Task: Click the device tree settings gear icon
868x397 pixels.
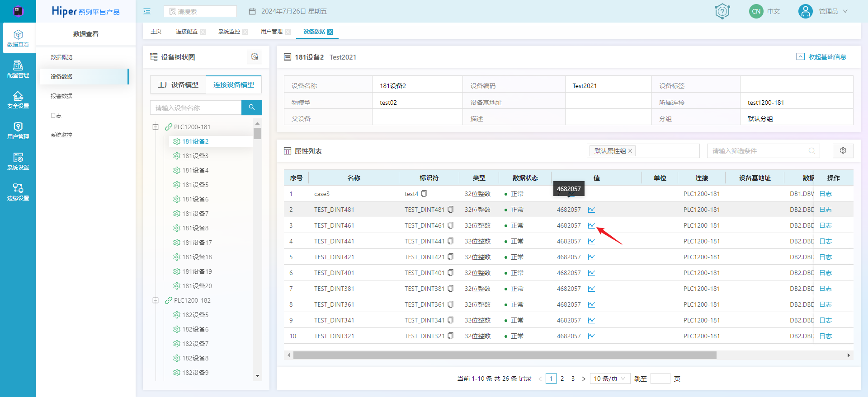Action: tap(255, 57)
